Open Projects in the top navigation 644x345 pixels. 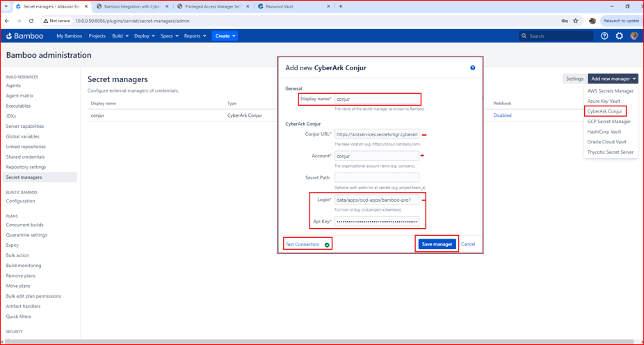coord(97,35)
